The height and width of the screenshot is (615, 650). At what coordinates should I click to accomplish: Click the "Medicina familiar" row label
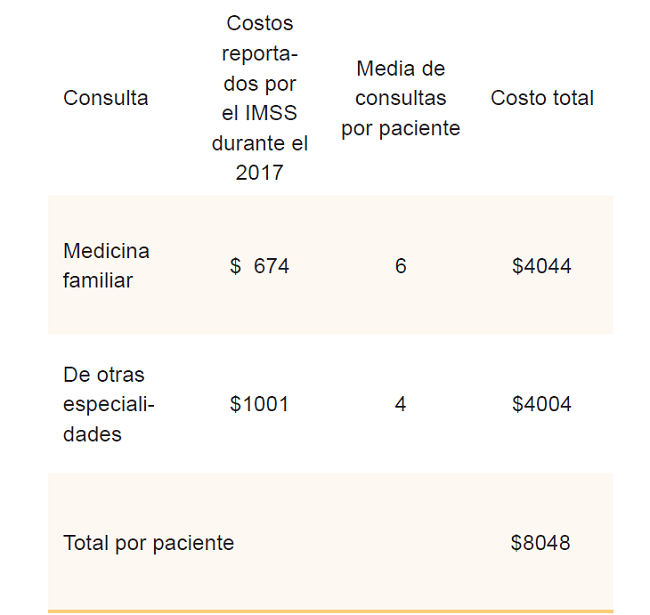pos(106,265)
